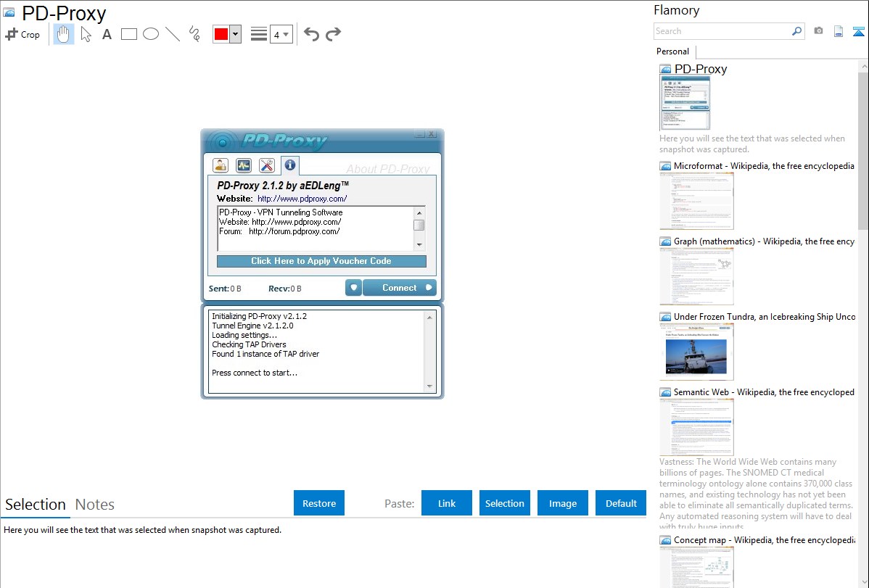Click the Default paste button
The width and height of the screenshot is (869, 588).
coord(621,503)
